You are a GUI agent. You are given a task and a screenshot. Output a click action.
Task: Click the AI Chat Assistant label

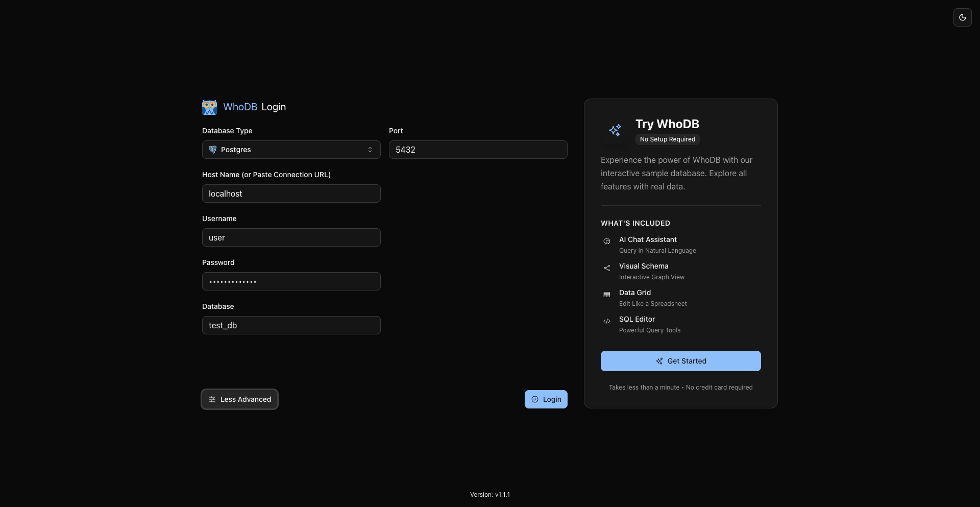648,239
